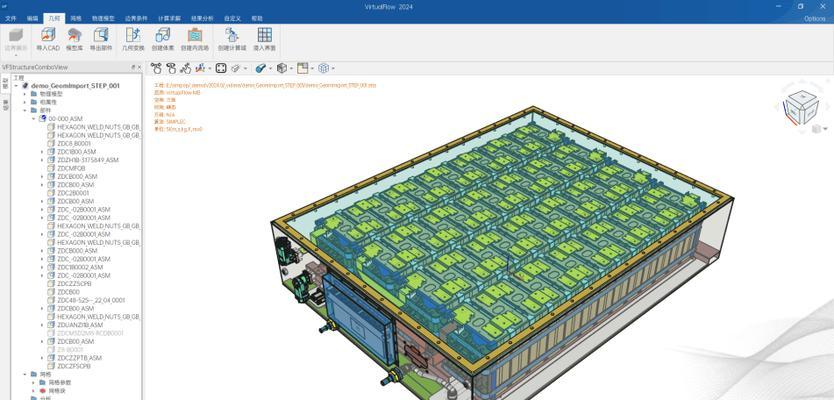Screen dimensions: 834x400
Task: Select the geometry transform (几何变换) tool
Action: point(132,35)
